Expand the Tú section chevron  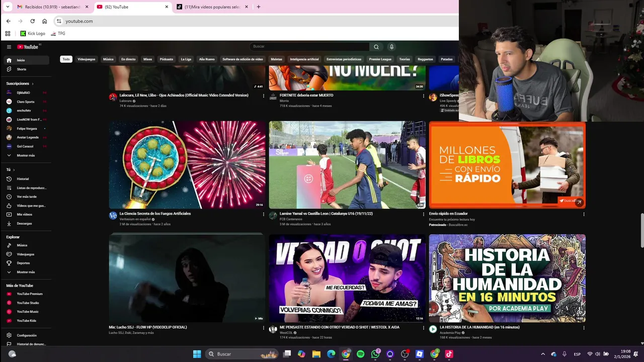coord(14,170)
